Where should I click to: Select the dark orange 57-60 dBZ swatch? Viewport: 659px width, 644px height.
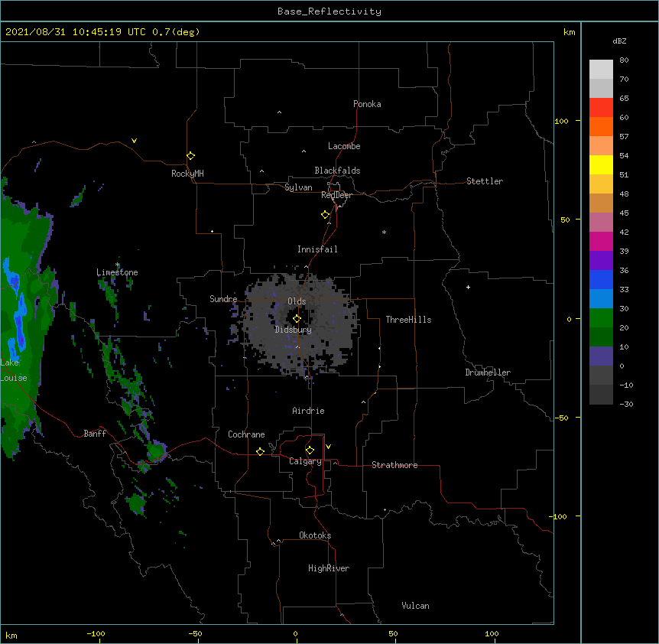(601, 126)
